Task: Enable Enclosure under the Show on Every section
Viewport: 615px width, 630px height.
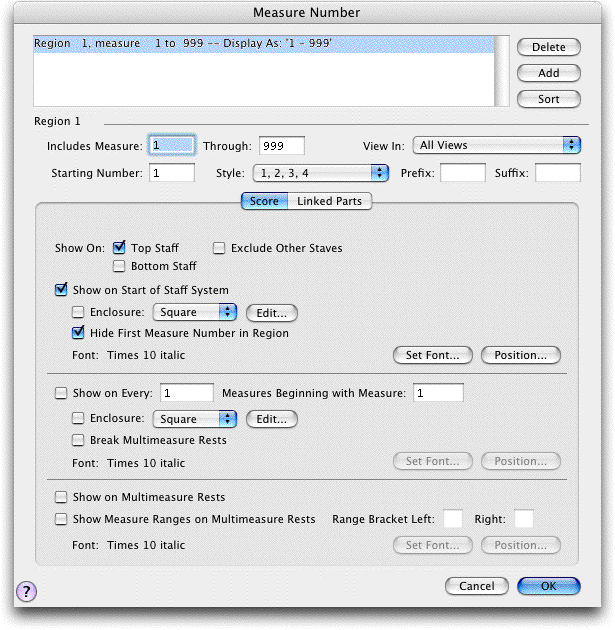Action: tap(78, 418)
